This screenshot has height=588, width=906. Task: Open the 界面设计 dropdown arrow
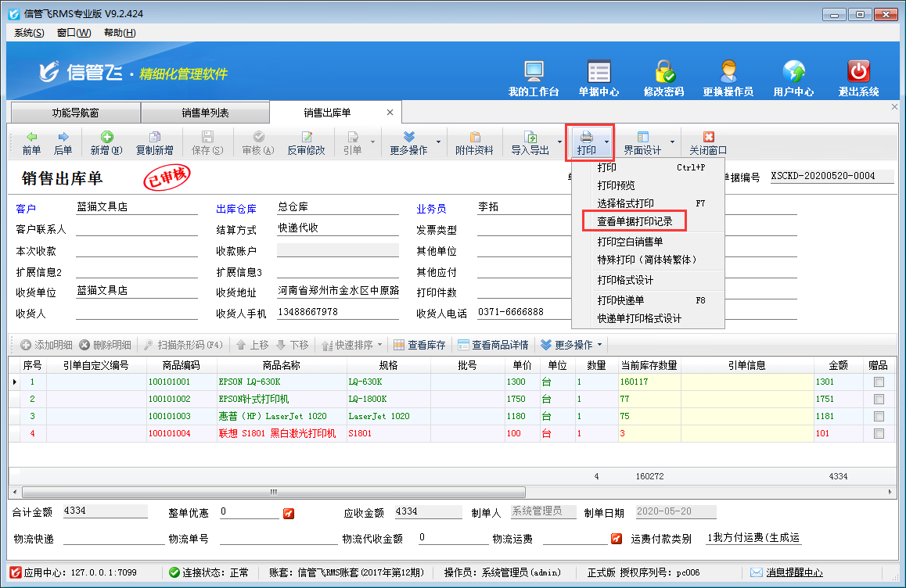coord(671,143)
